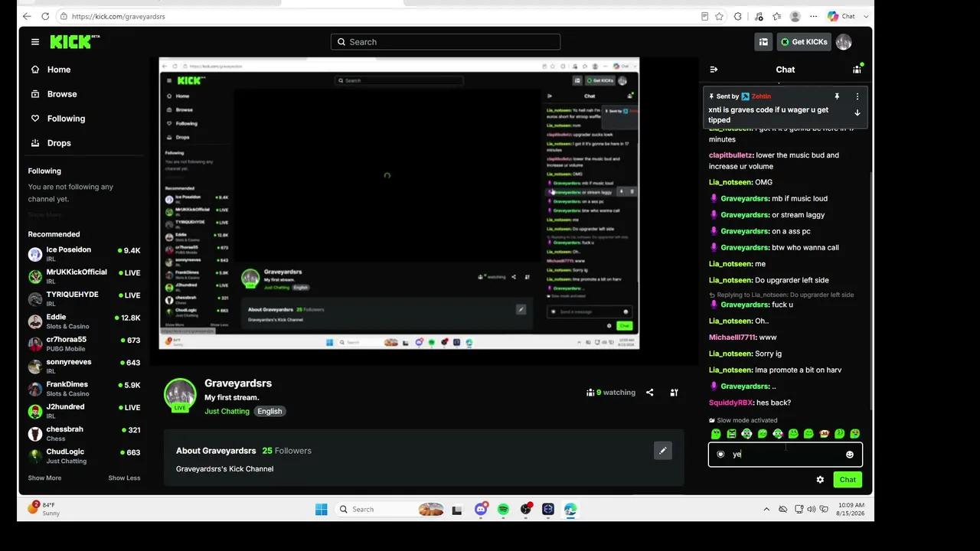
Task: Focus the Kick search box
Action: (446, 42)
